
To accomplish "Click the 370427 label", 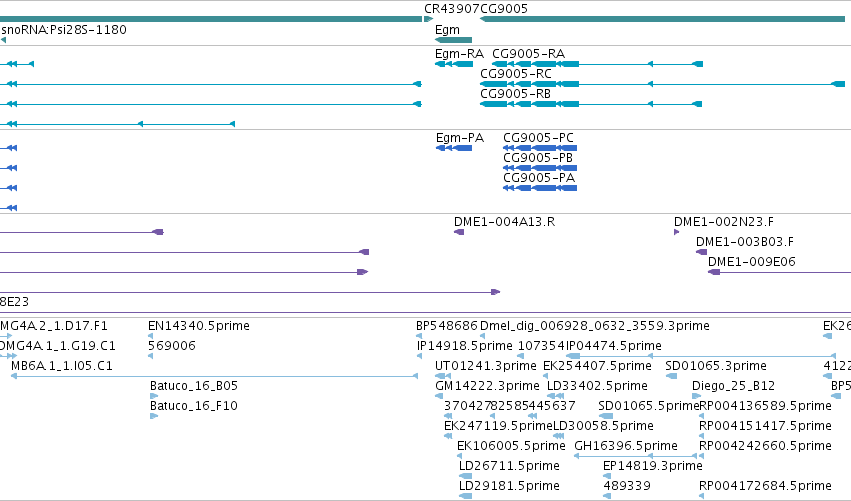I will click(x=467, y=407).
